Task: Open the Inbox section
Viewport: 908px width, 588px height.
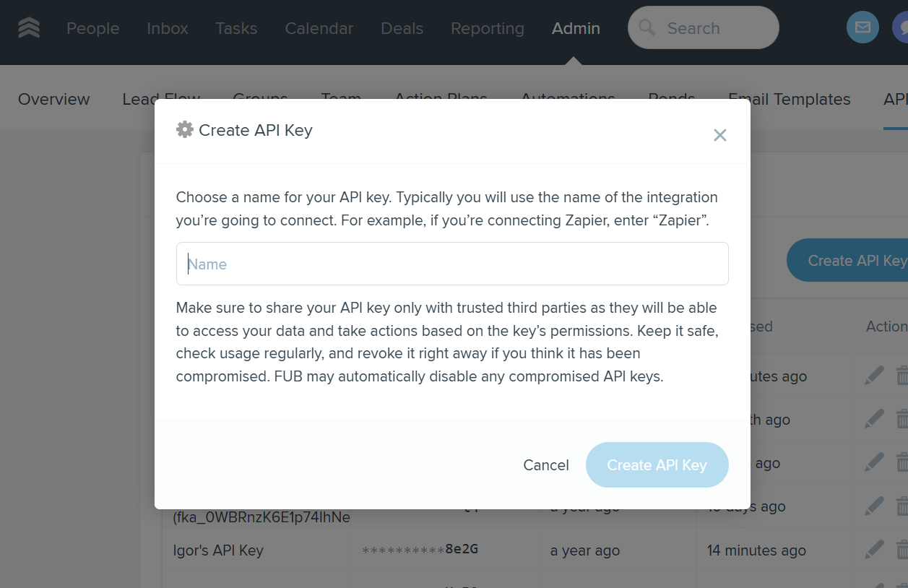Action: [168, 28]
